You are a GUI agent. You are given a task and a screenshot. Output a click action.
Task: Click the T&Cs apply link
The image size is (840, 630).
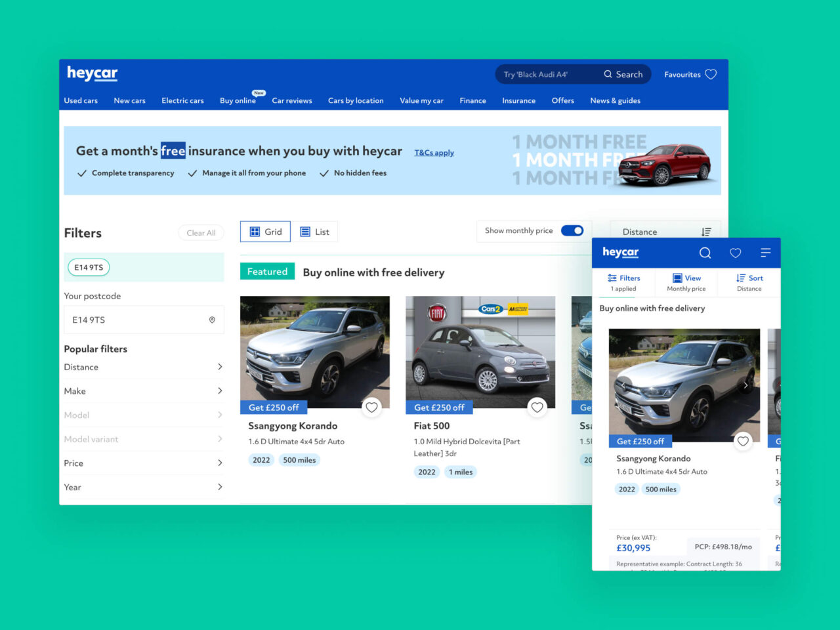pos(434,152)
